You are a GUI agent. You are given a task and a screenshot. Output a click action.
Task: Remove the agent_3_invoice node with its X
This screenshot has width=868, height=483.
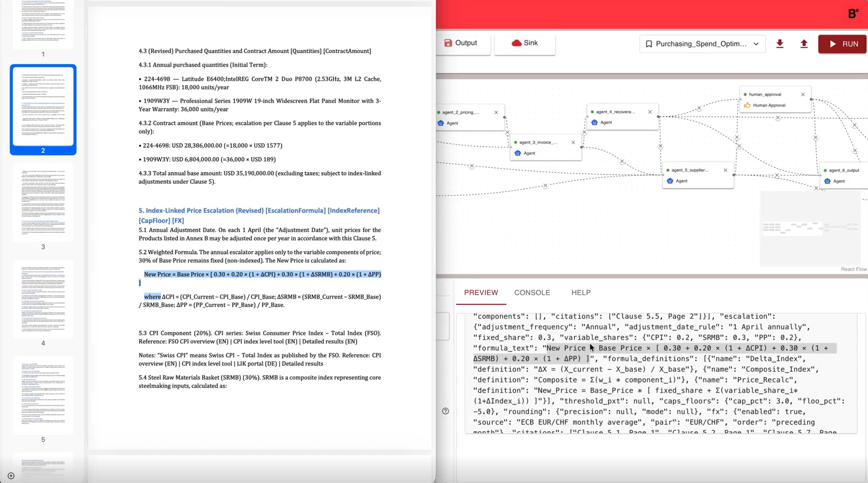[x=573, y=143]
